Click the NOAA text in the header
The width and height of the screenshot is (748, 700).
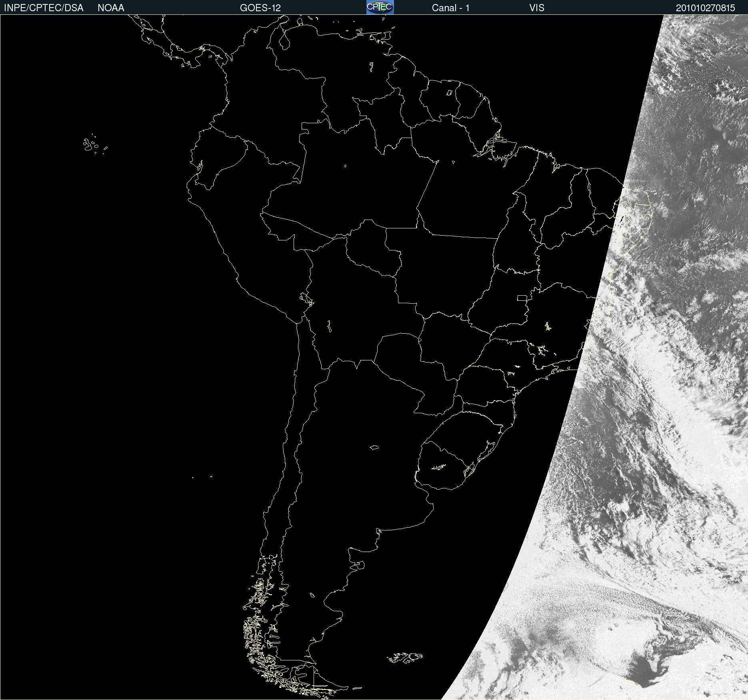pyautogui.click(x=111, y=8)
